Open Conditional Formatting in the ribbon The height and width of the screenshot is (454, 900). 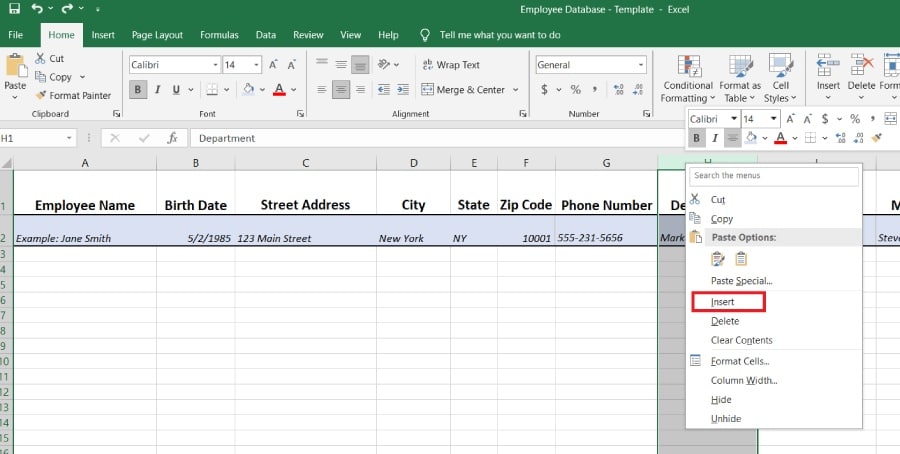[x=688, y=78]
